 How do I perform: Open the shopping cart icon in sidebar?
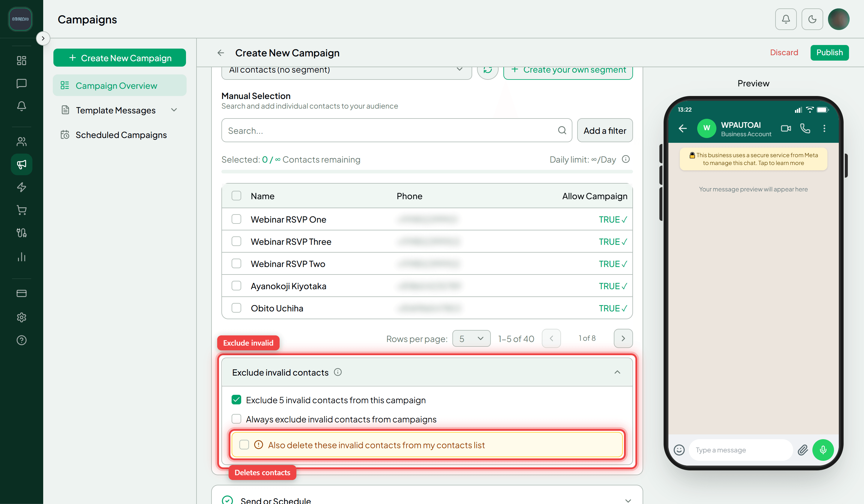coord(22,210)
